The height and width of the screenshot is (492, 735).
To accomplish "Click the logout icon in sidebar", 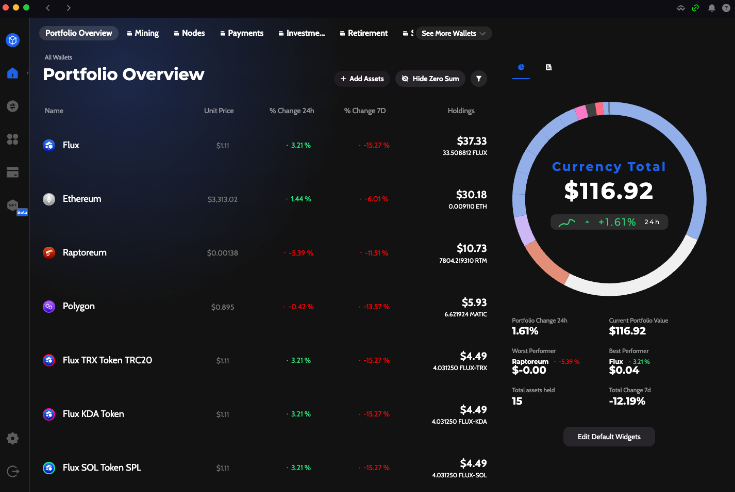I will [x=13, y=471].
